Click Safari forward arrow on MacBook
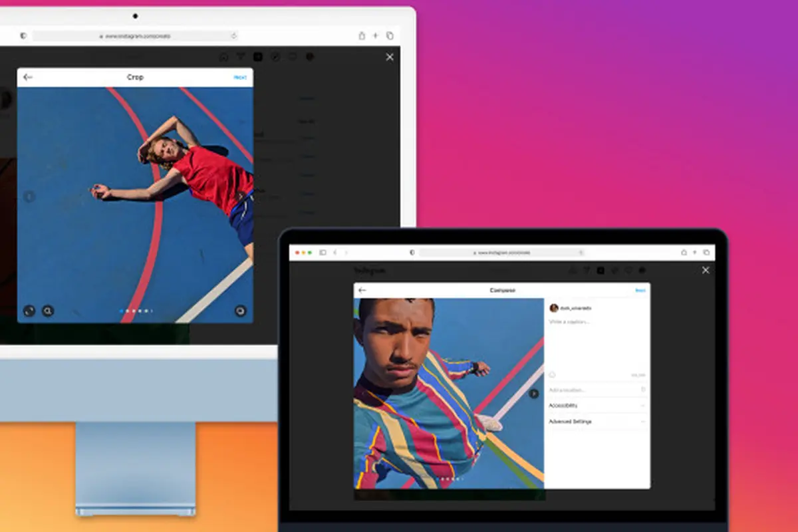Screen dimensions: 798x532 pos(346,253)
